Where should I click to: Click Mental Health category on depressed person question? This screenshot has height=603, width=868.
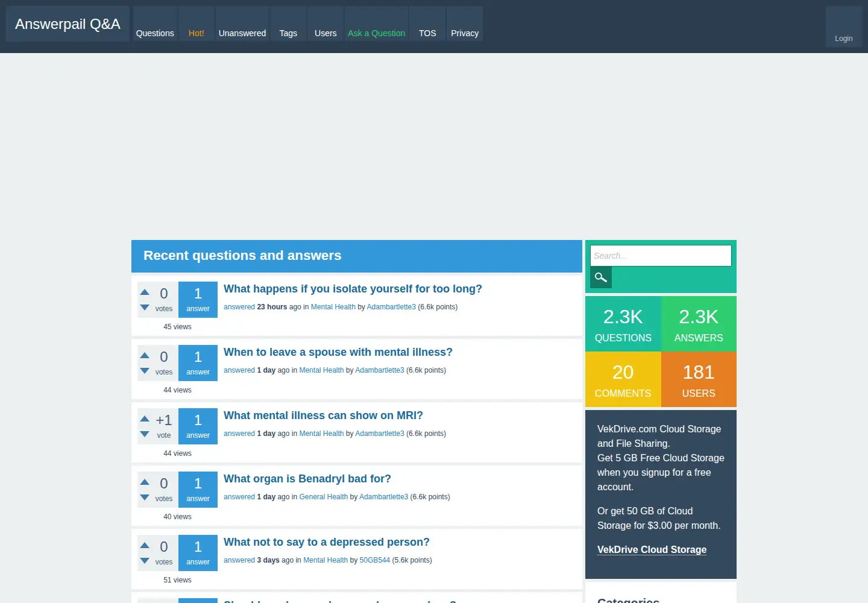[325, 560]
